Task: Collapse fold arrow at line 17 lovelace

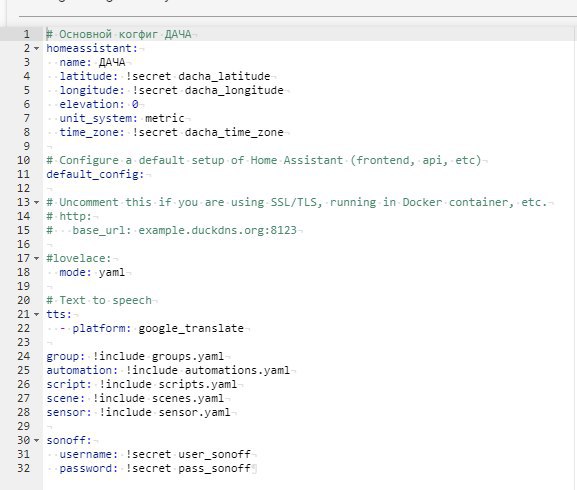Action: [x=36, y=258]
